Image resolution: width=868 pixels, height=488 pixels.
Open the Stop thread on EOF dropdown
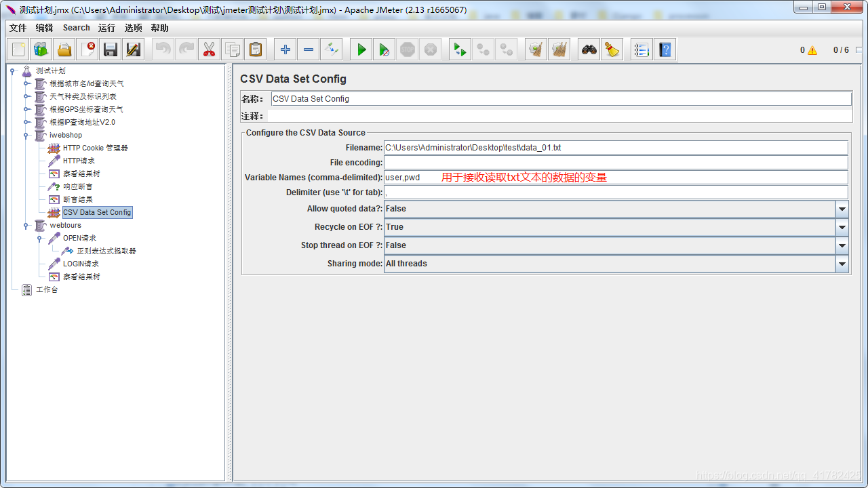tap(842, 245)
